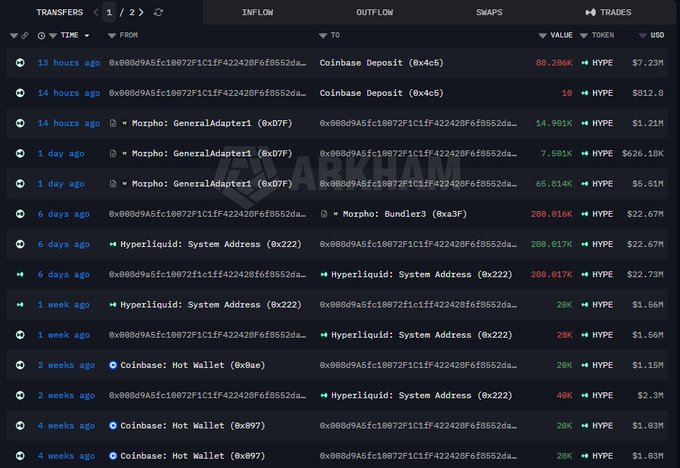Click the page number 1 field
The width and height of the screenshot is (680, 468).
(109, 13)
